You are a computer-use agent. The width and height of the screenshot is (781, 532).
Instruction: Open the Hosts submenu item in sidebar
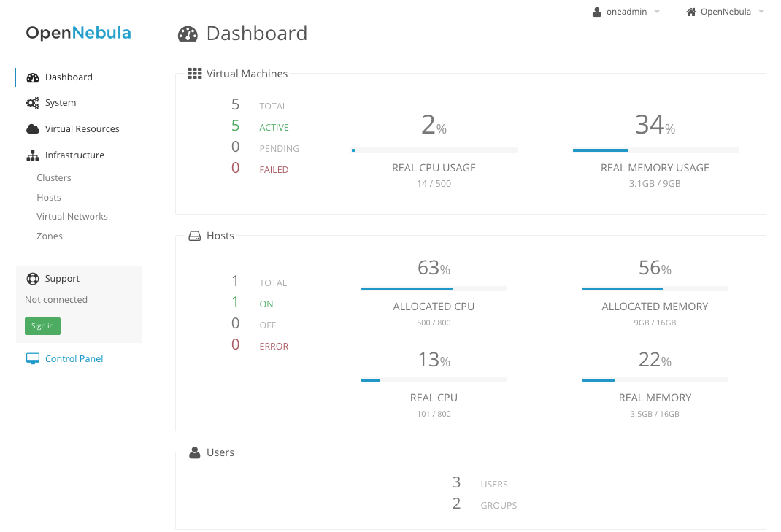pyautogui.click(x=49, y=198)
